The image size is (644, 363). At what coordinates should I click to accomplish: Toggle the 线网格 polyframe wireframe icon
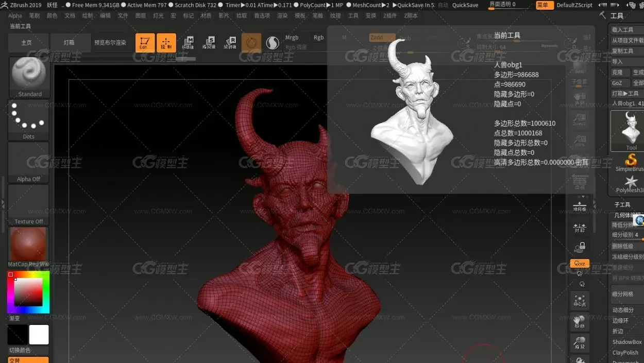(580, 206)
